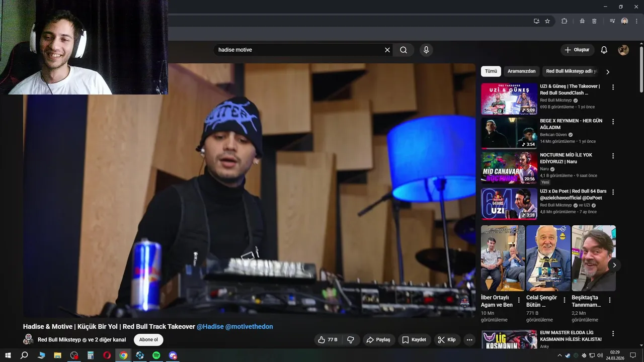Play NOCTURNE MİD İLE YOK thumbnail
This screenshot has width=644, height=362.
[x=509, y=168]
